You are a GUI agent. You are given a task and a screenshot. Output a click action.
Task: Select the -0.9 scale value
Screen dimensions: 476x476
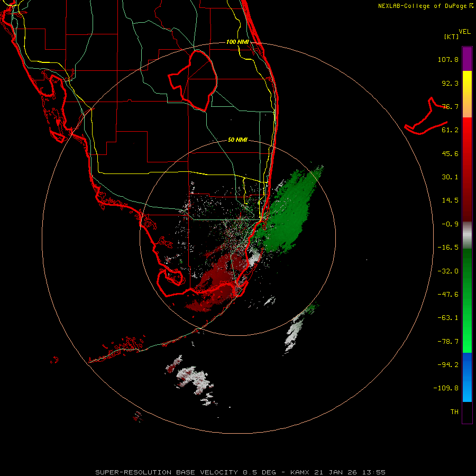pyautogui.click(x=450, y=224)
